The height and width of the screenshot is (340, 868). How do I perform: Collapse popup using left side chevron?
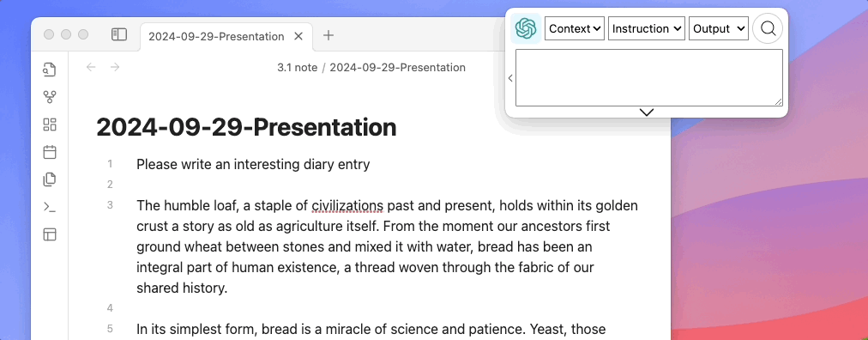tap(510, 78)
